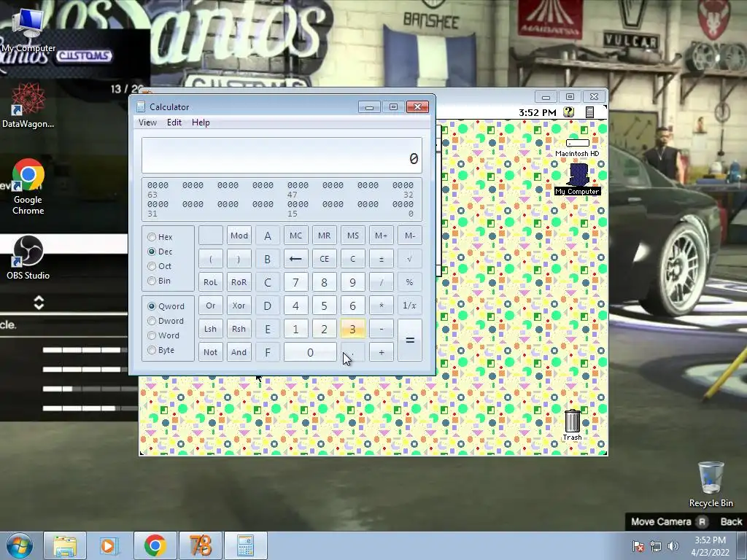Screen dimensions: 747x560
Task: Click the volume icon in system tray
Action: [x=673, y=546]
